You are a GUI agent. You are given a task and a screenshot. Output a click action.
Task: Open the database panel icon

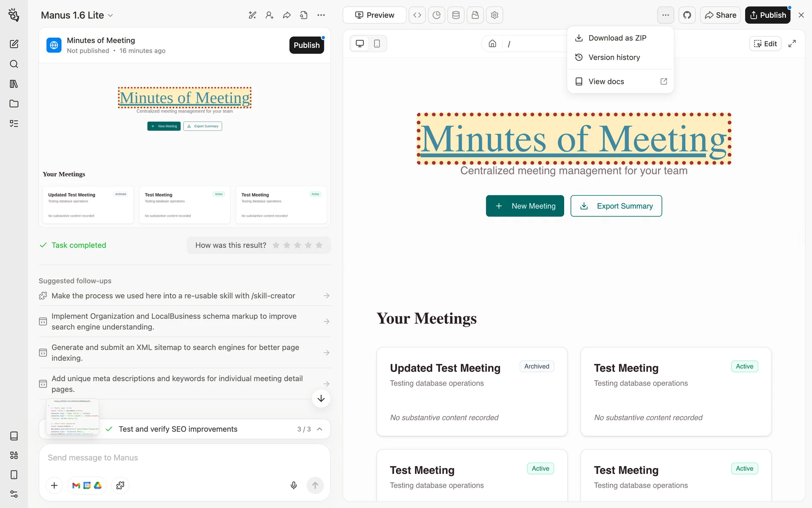[456, 15]
